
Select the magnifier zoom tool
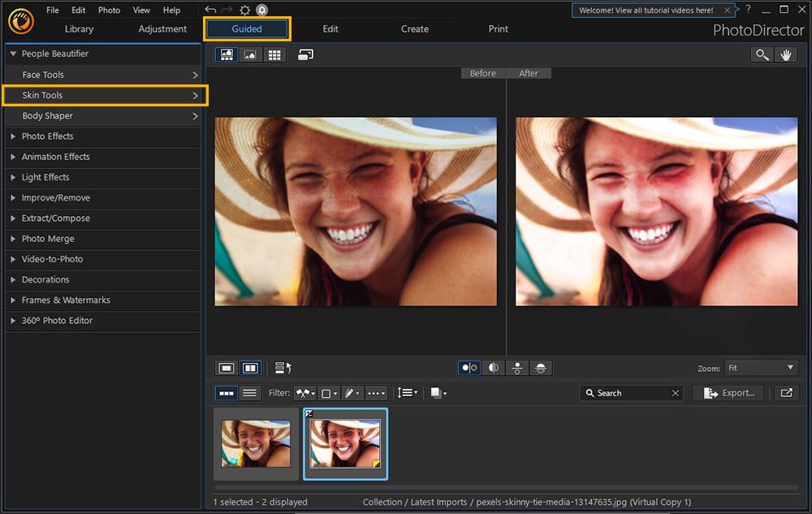(762, 55)
